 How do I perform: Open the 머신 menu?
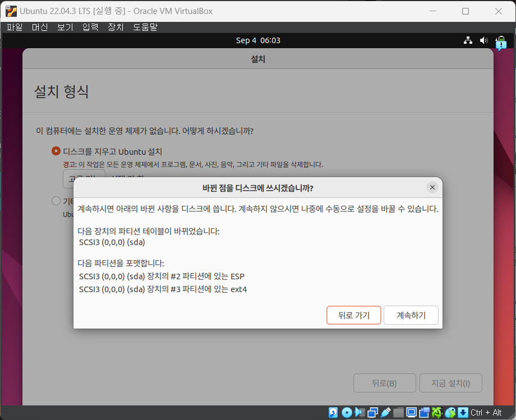(40, 27)
